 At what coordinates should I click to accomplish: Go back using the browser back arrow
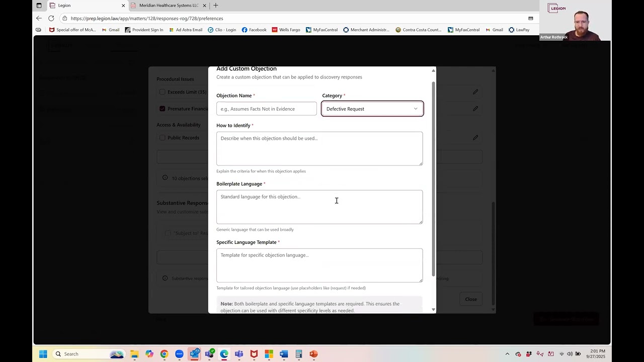point(39,18)
